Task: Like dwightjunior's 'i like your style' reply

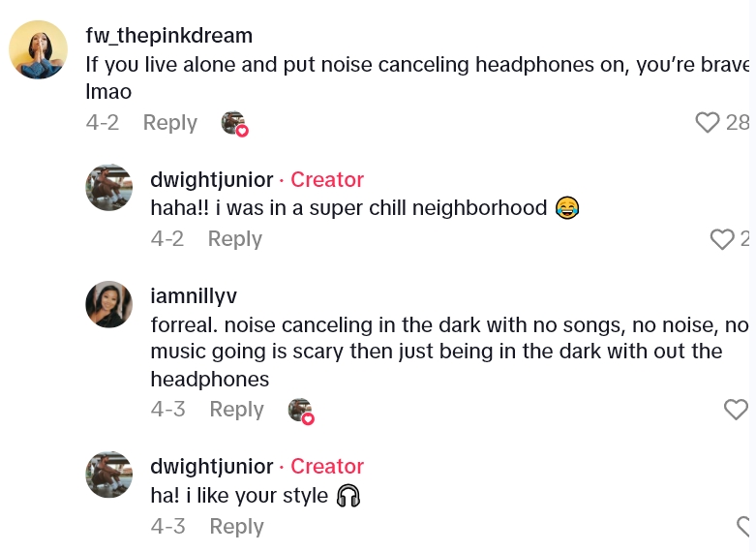Action: click(743, 527)
